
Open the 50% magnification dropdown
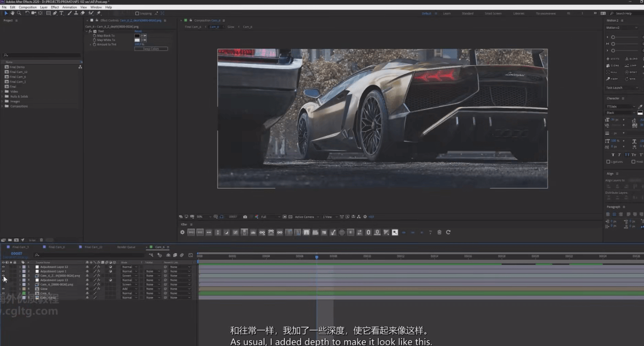[204, 217]
